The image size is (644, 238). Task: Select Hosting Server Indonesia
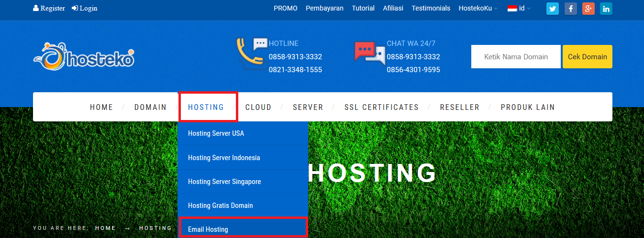point(243,157)
